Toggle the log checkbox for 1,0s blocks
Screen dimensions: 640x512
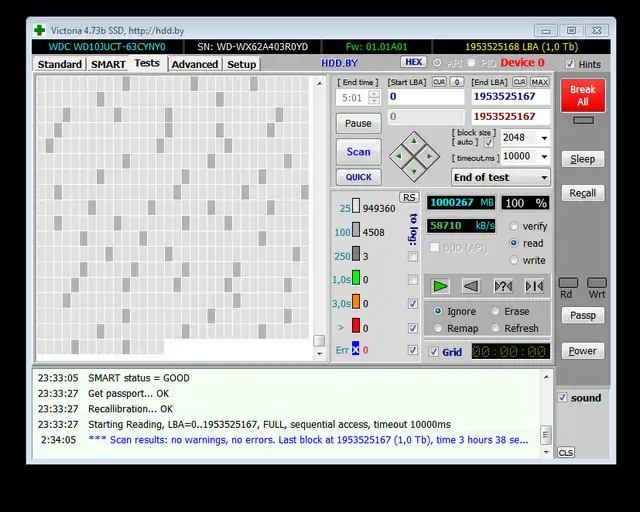[413, 280]
